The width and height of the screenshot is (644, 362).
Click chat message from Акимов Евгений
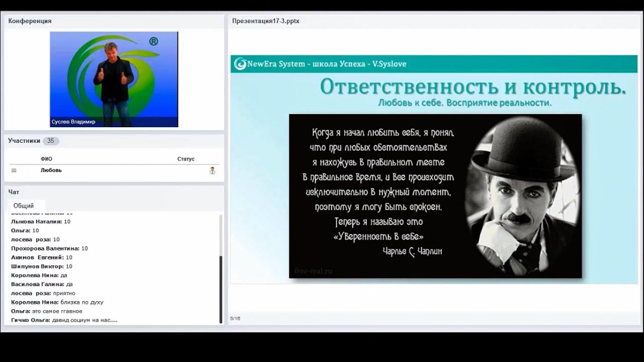pyautogui.click(x=42, y=257)
